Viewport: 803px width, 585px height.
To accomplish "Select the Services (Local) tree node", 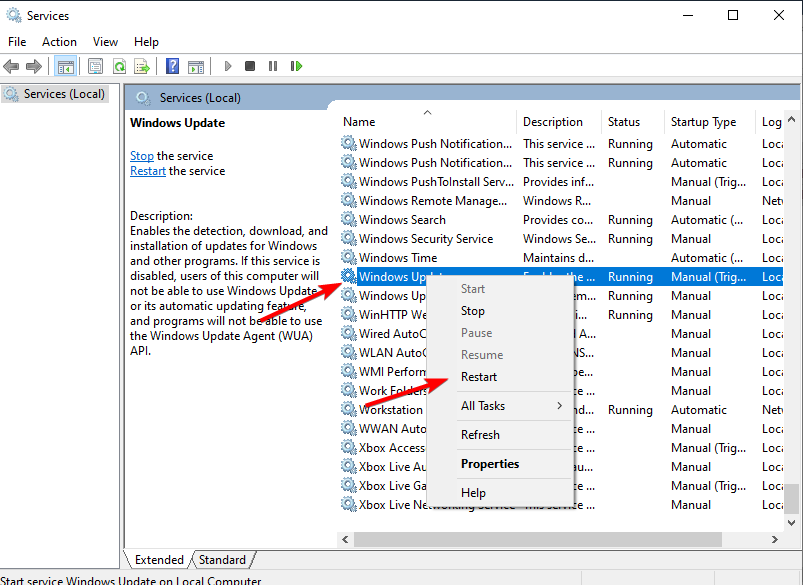I will (x=55, y=94).
